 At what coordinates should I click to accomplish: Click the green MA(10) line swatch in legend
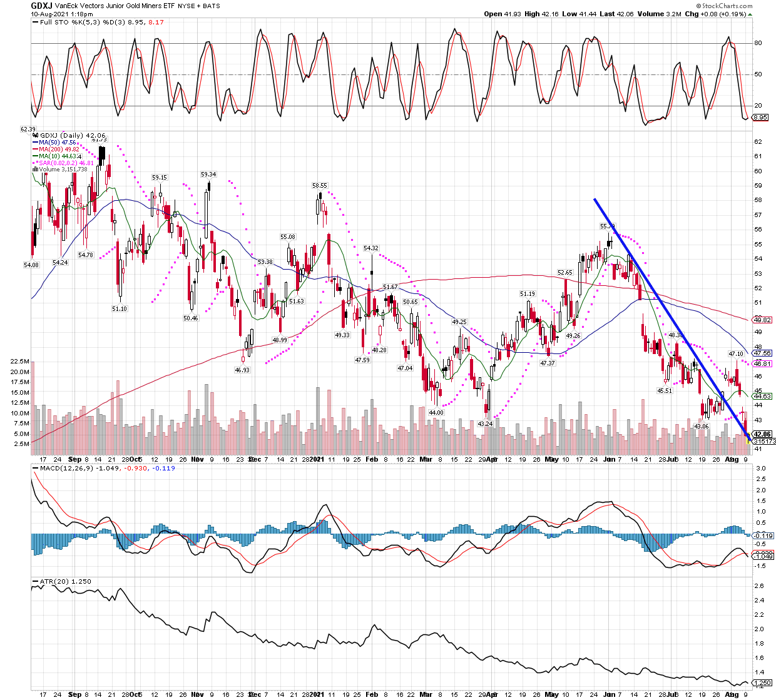tap(36, 156)
